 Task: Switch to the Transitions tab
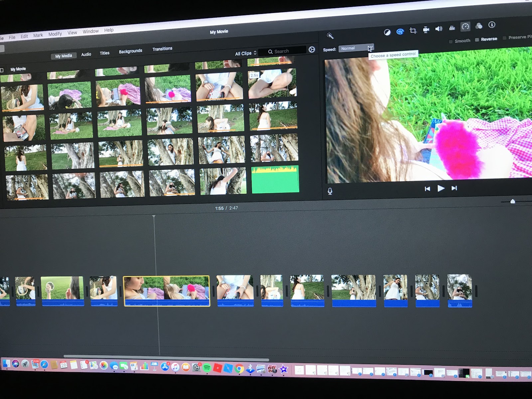[162, 49]
